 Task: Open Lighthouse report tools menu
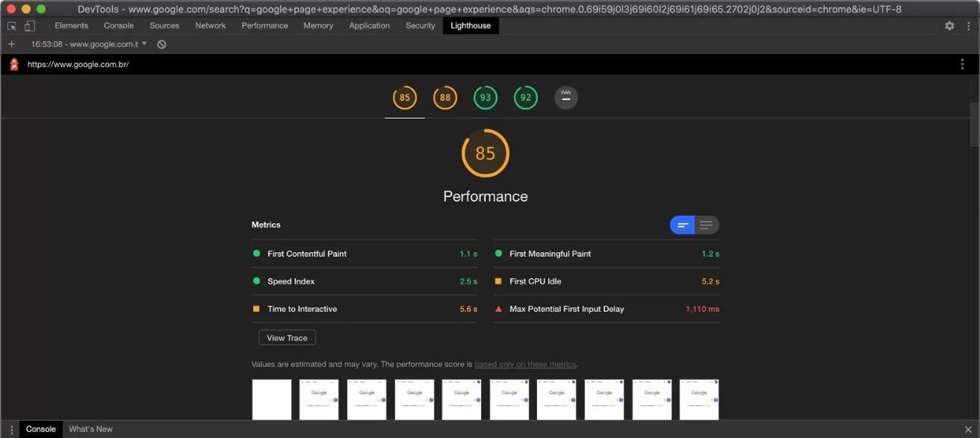962,64
